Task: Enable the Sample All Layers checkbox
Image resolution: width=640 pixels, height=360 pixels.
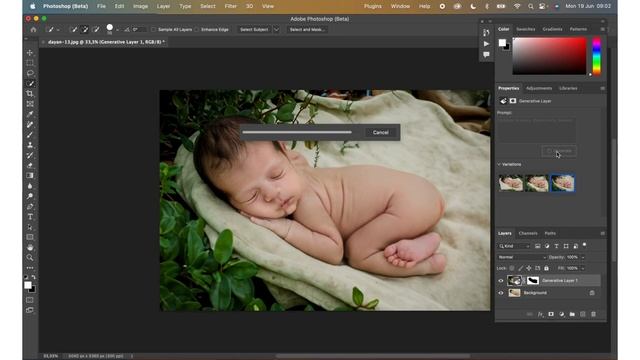Action: click(154, 29)
